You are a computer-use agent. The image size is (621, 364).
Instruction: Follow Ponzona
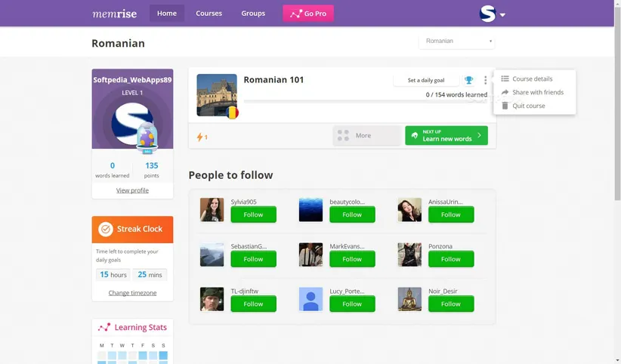pyautogui.click(x=451, y=259)
